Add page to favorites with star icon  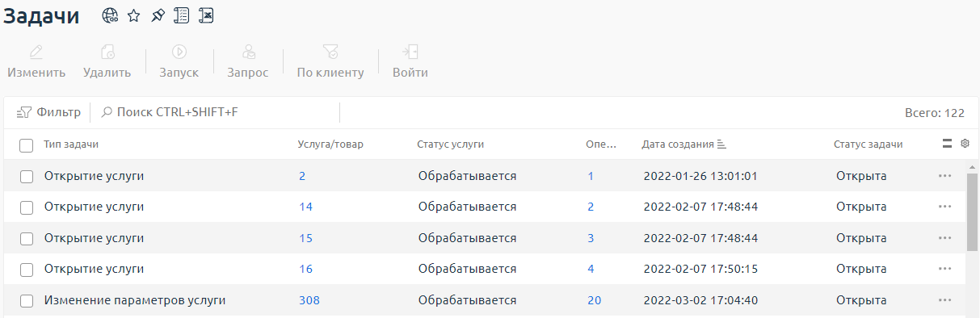click(x=134, y=15)
